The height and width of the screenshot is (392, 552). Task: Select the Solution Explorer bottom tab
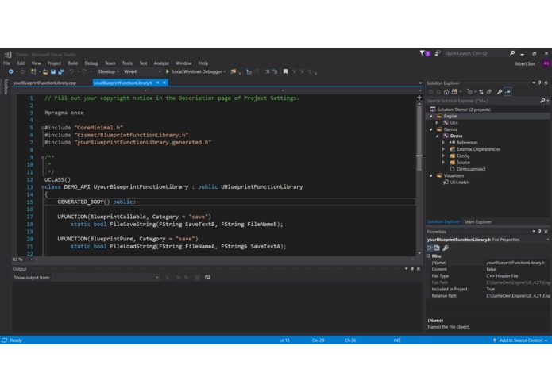pos(443,222)
